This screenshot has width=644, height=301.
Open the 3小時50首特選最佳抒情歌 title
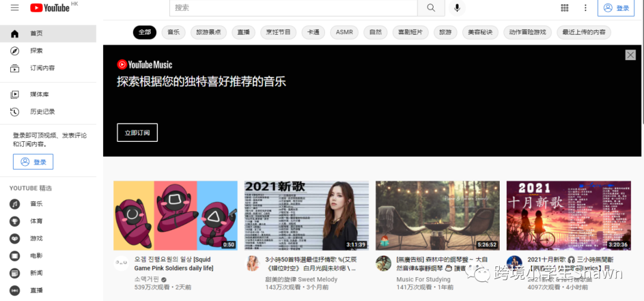[x=311, y=263]
